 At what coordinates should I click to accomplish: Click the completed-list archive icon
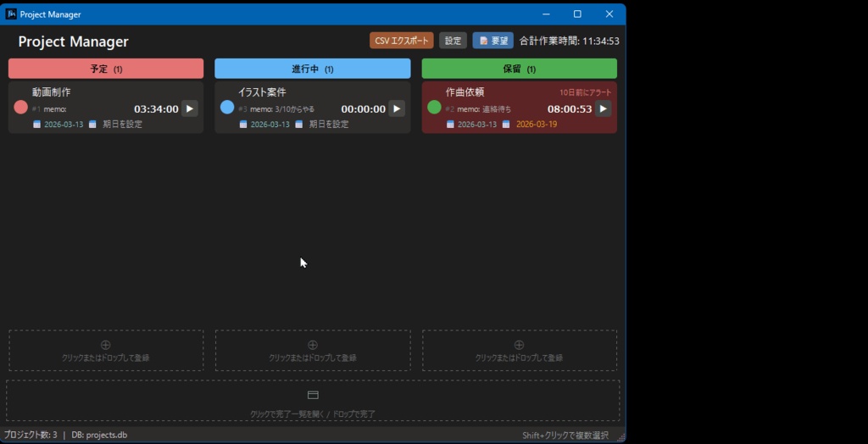(313, 396)
